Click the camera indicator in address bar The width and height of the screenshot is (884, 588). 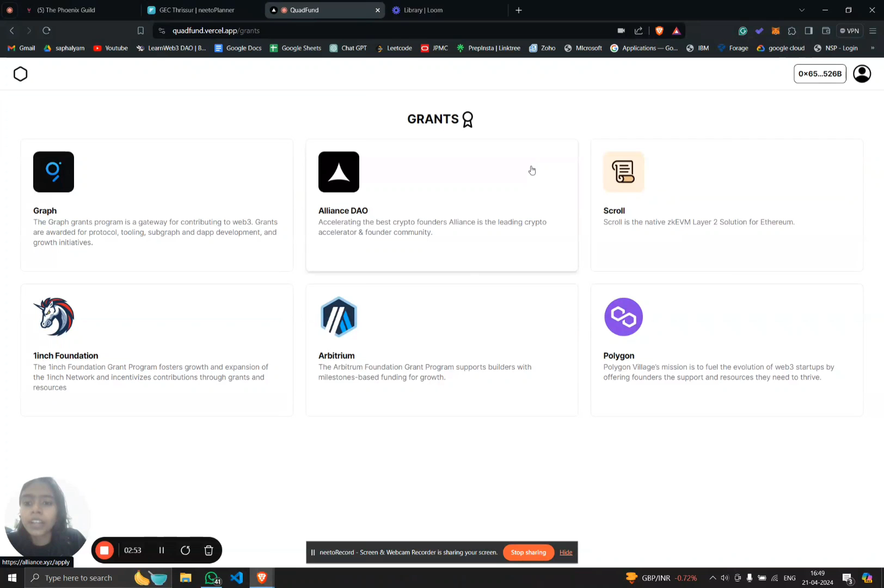621,30
